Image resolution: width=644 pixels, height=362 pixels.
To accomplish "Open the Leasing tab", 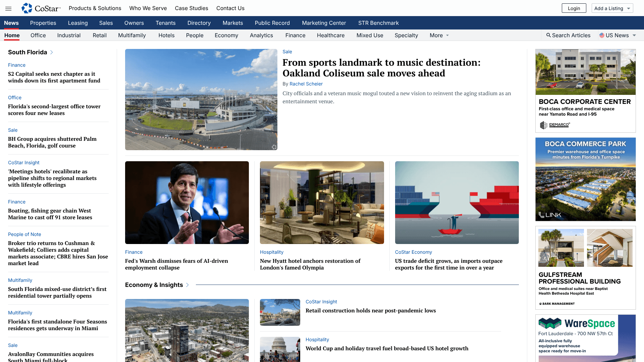I will point(78,23).
